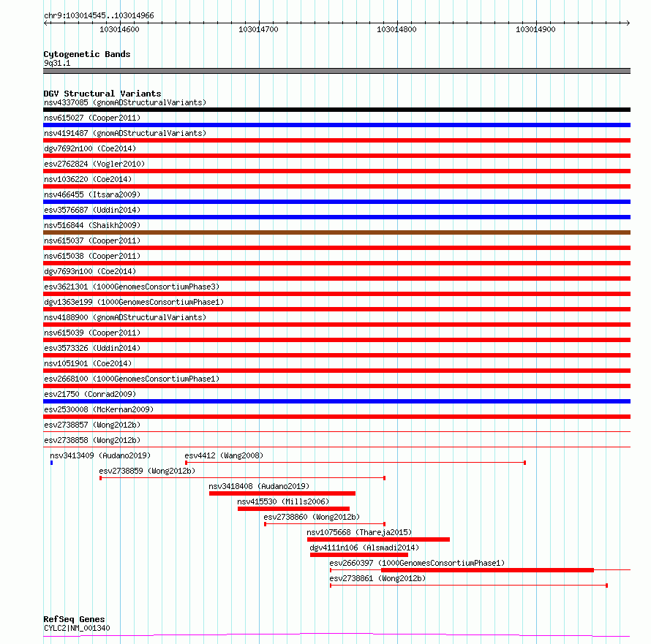Select esv2738857 (Wong2012b) label
Viewport: 651px width, 644px height.
pyautogui.click(x=92, y=425)
